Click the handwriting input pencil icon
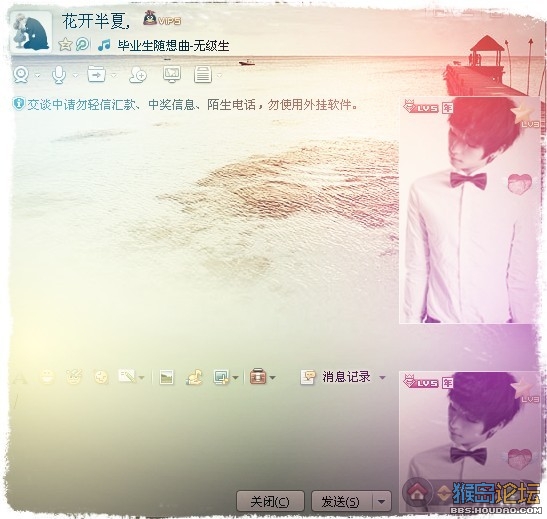The image size is (547, 519). click(127, 377)
